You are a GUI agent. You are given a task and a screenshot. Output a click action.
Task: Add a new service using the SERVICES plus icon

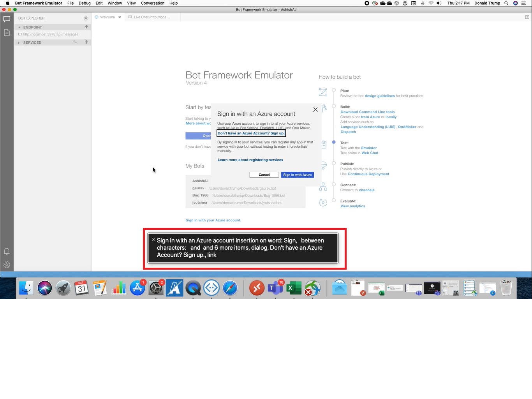coord(86,42)
